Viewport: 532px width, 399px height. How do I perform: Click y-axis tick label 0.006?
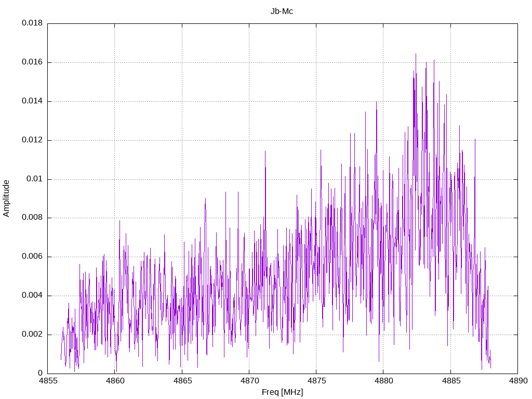(x=32, y=257)
